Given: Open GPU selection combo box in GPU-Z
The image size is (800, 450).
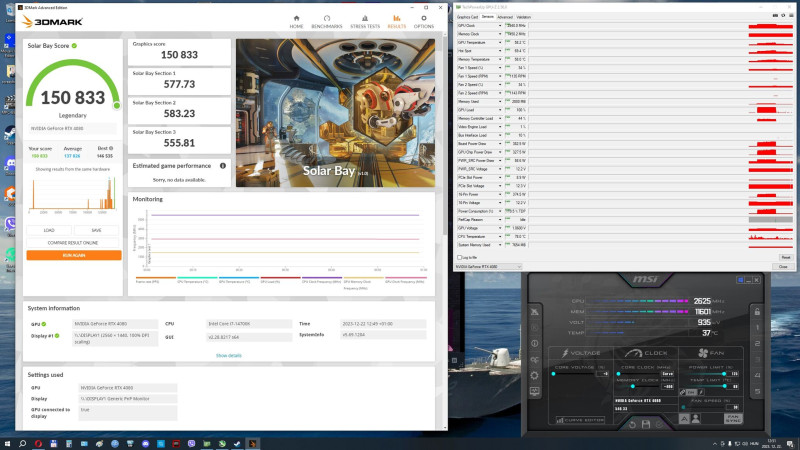Looking at the screenshot, I should point(488,267).
